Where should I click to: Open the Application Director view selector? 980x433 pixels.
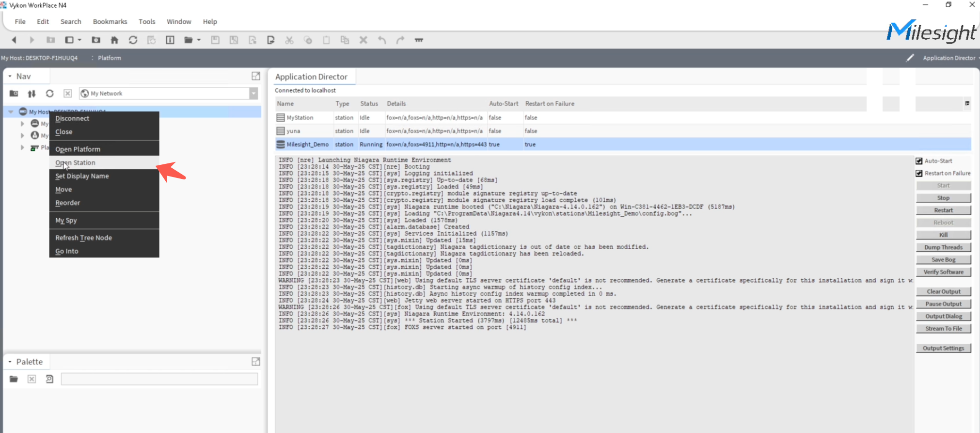pyautogui.click(x=950, y=58)
